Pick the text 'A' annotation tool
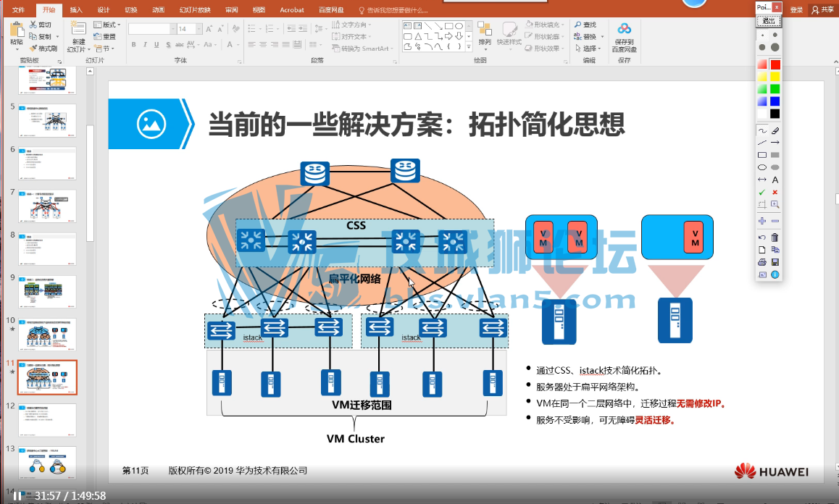839x504 pixels. pos(775,180)
